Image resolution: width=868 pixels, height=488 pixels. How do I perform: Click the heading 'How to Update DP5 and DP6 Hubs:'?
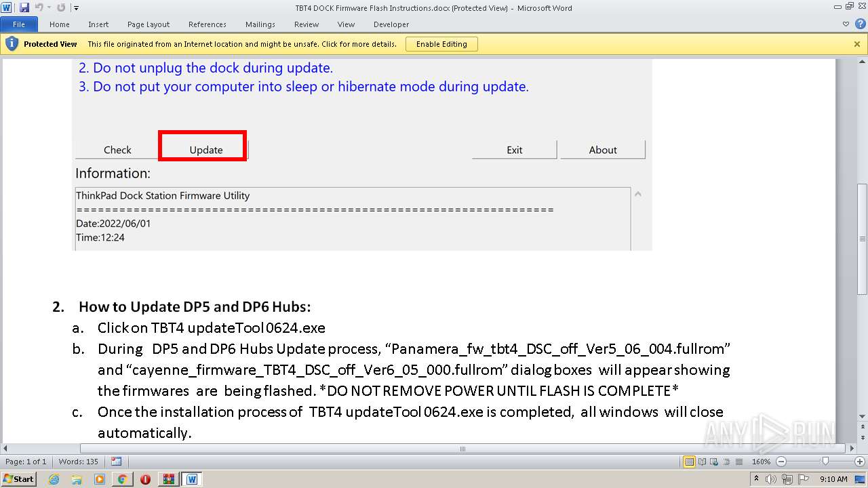tap(195, 306)
